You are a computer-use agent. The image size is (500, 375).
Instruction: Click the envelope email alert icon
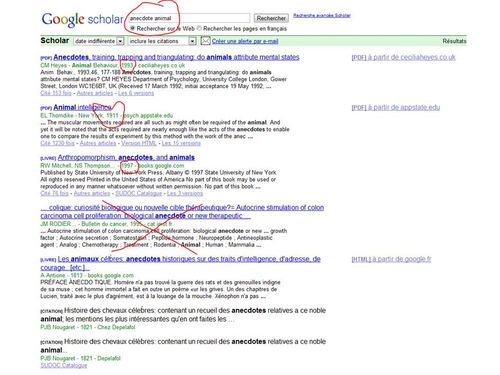205,41
